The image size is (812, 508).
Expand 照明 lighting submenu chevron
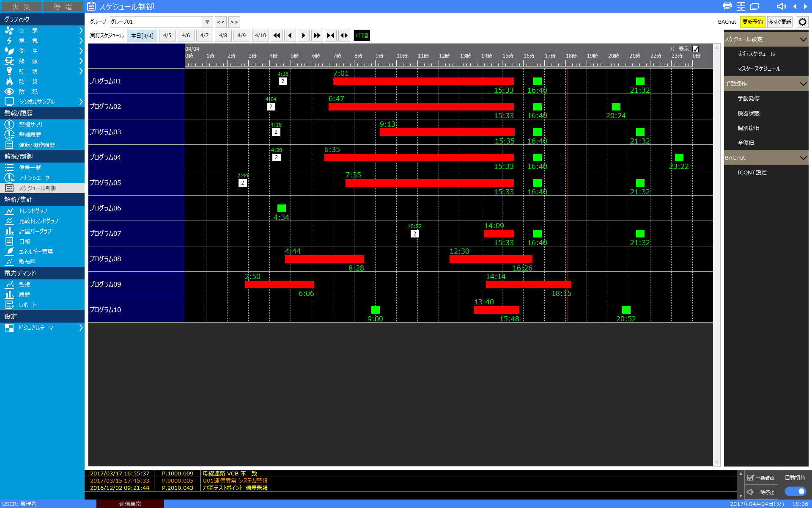point(81,71)
